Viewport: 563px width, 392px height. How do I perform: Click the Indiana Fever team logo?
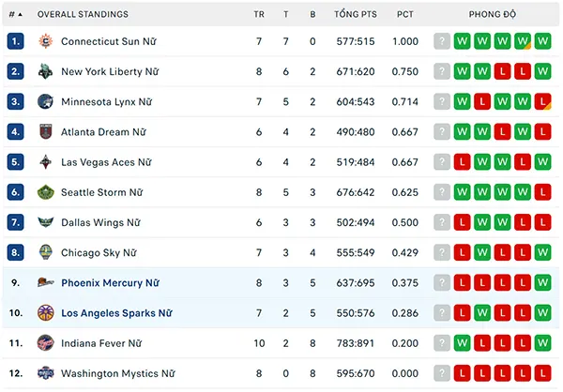(x=46, y=343)
